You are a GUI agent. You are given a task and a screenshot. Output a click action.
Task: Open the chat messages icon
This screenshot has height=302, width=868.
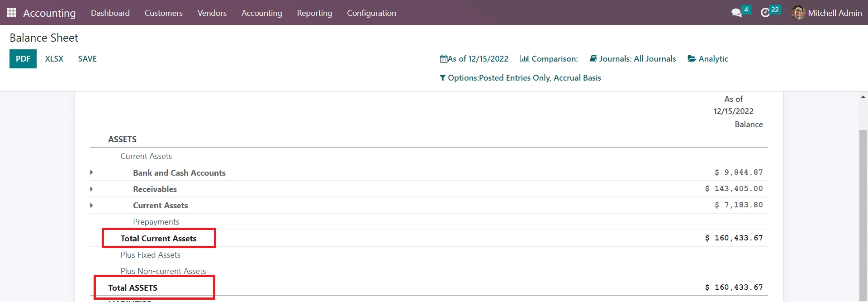point(736,13)
